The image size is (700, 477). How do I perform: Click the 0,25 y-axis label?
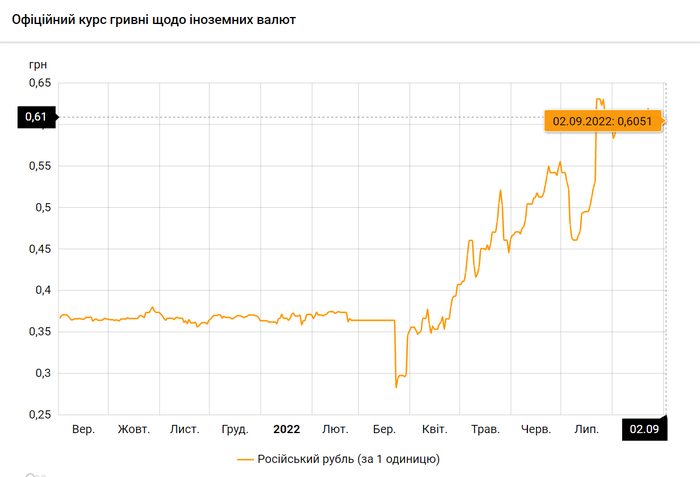pyautogui.click(x=37, y=415)
